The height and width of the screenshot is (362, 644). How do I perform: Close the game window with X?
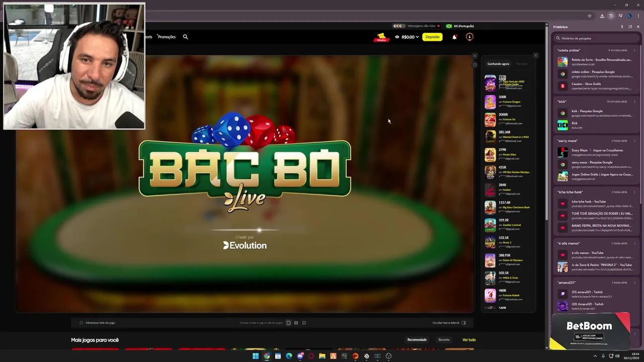click(474, 56)
